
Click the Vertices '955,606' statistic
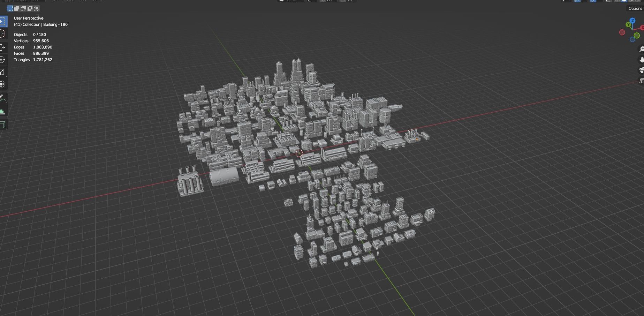tap(41, 41)
